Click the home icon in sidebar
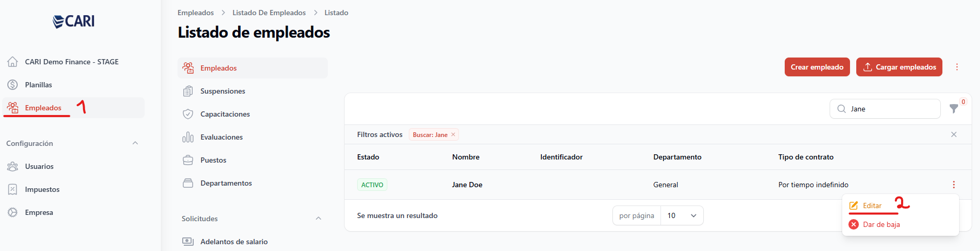The image size is (980, 251). pos(13,62)
